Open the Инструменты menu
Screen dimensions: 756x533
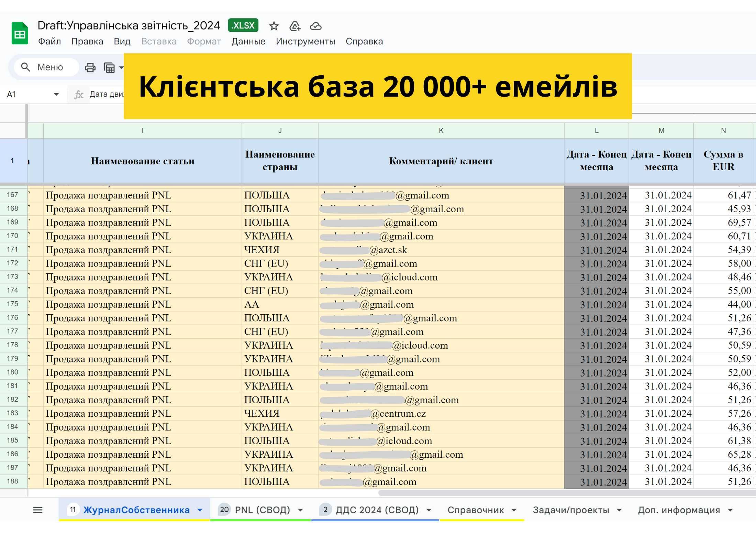click(305, 42)
